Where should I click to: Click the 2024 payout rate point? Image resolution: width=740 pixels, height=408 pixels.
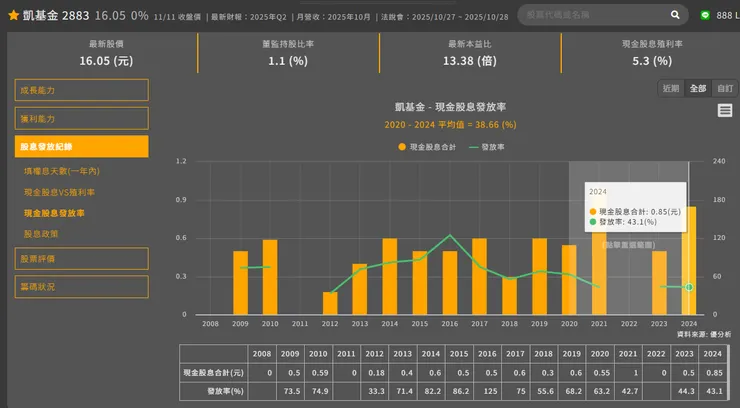(689, 287)
